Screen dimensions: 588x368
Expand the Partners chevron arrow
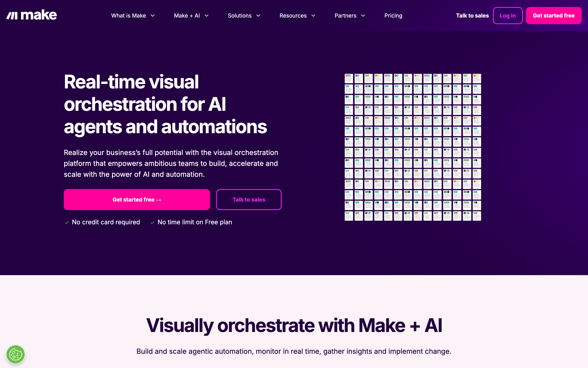[x=363, y=16]
